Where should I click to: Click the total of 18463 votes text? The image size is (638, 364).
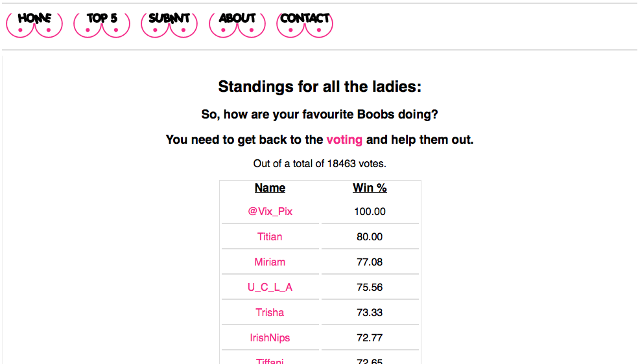(320, 164)
